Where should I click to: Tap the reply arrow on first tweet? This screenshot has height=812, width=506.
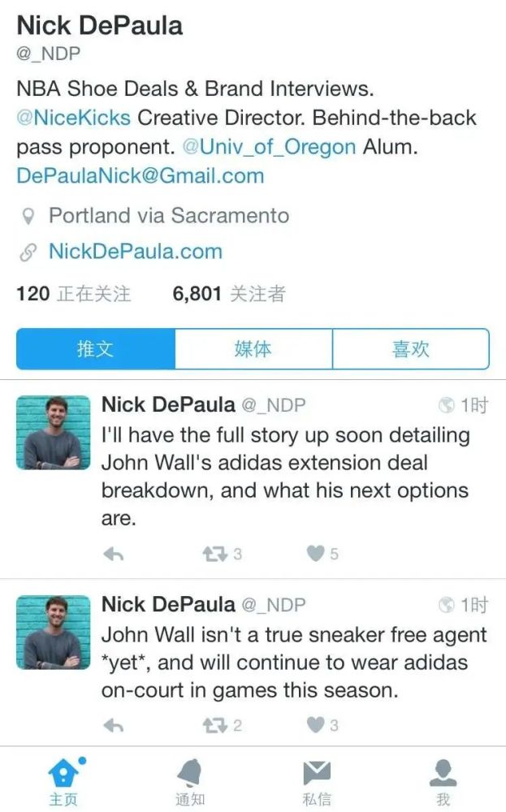coord(114,554)
